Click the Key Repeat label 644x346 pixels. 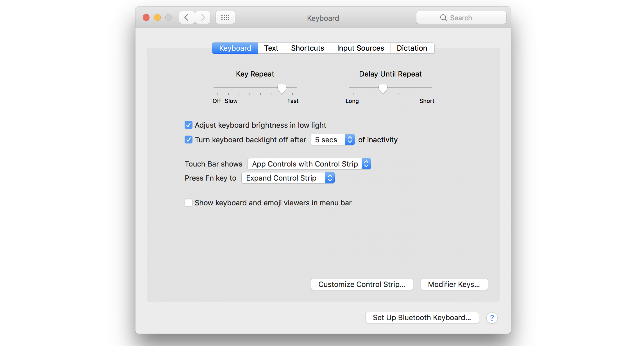coord(255,74)
